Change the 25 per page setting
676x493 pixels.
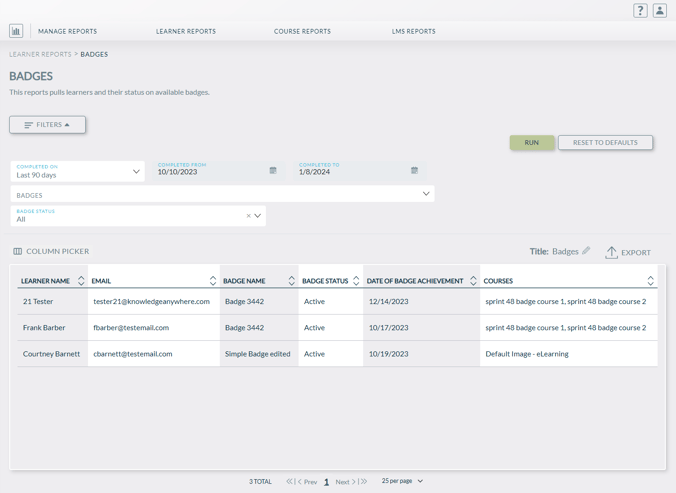(x=402, y=481)
